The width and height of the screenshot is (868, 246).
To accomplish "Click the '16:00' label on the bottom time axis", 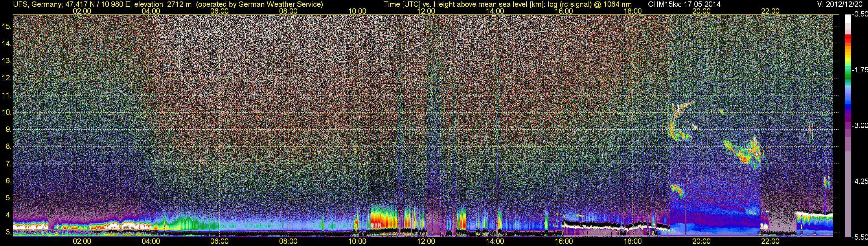I will (x=564, y=241).
